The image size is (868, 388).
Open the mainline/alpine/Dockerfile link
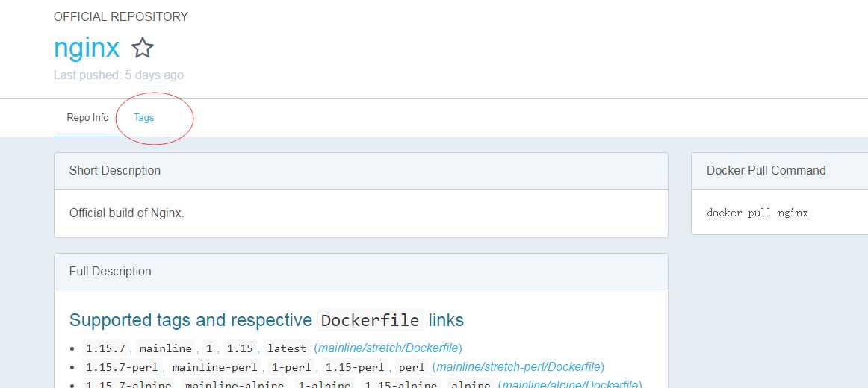coord(569,384)
